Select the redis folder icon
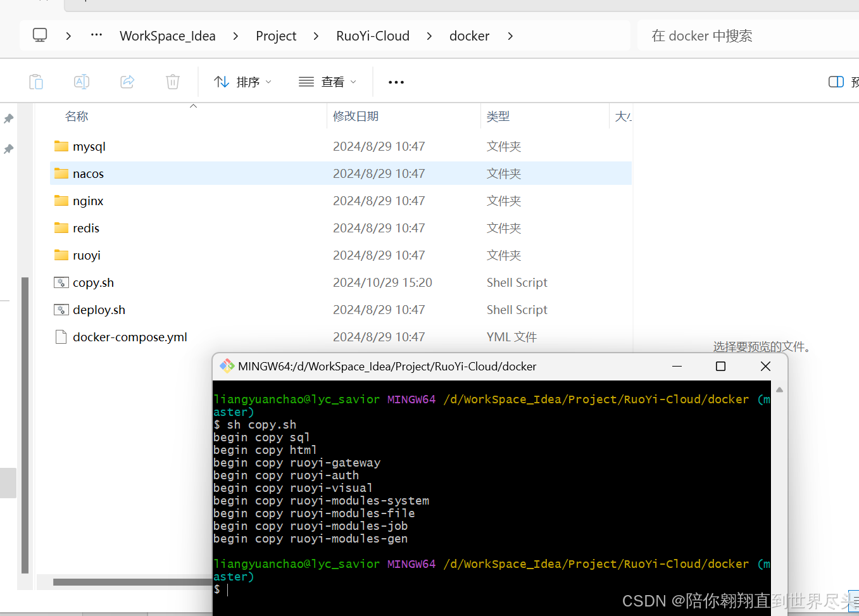The image size is (859, 616). point(61,228)
